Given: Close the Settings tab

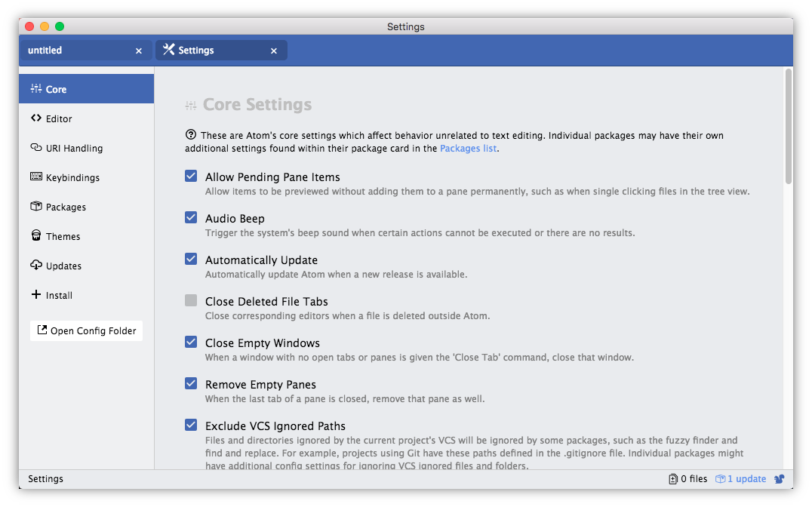Looking at the screenshot, I should coord(273,51).
